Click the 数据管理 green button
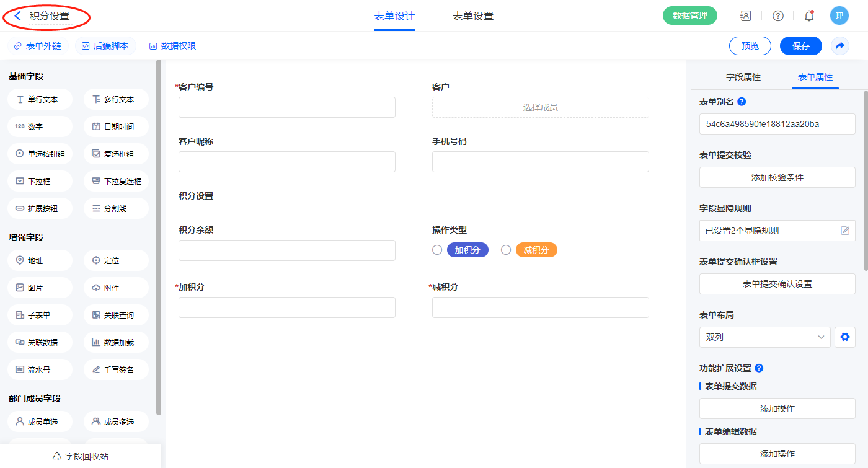868x468 pixels. 689,16
